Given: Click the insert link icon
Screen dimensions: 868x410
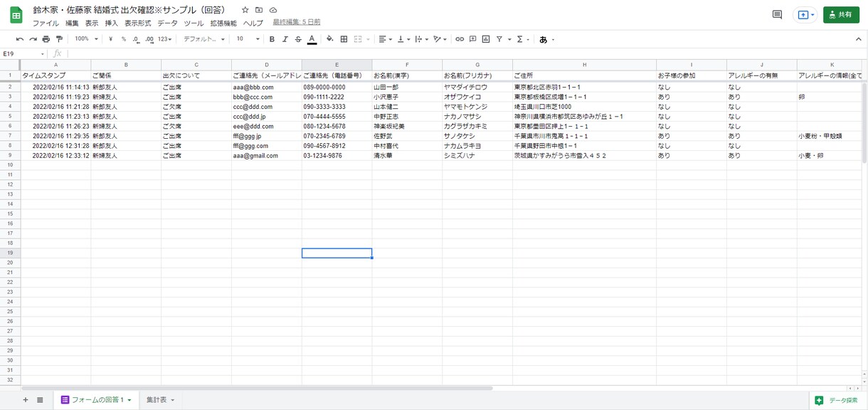Looking at the screenshot, I should click(x=460, y=39).
